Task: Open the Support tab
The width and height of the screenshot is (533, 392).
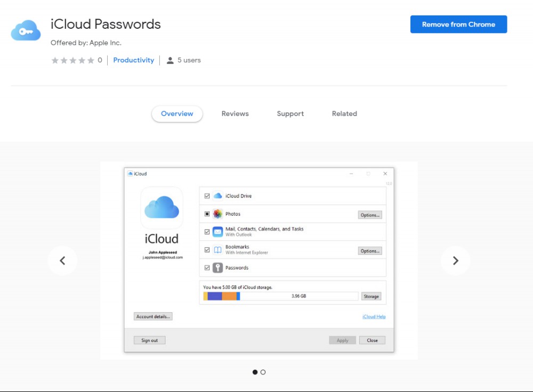Action: 290,114
